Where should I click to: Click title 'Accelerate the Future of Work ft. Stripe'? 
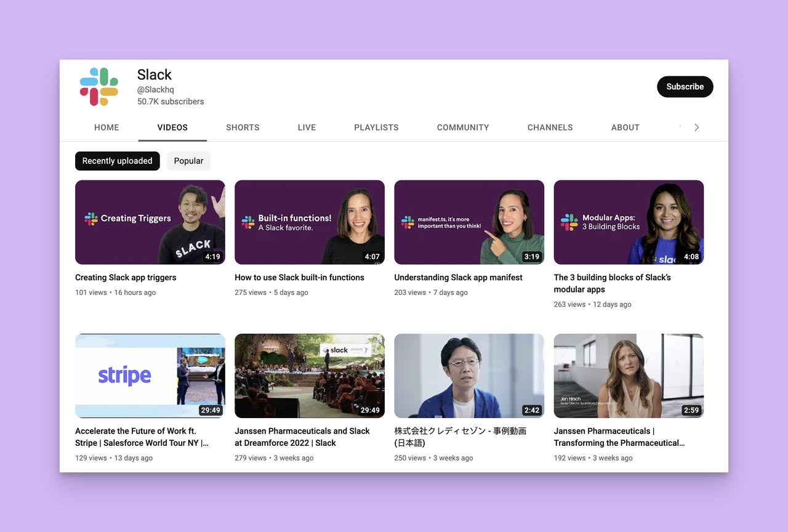click(142, 437)
